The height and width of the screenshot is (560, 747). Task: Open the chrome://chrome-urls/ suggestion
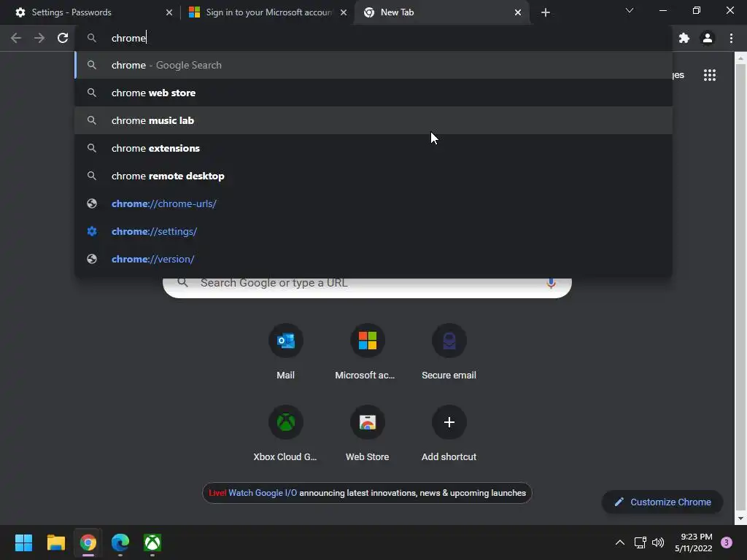pyautogui.click(x=373, y=204)
